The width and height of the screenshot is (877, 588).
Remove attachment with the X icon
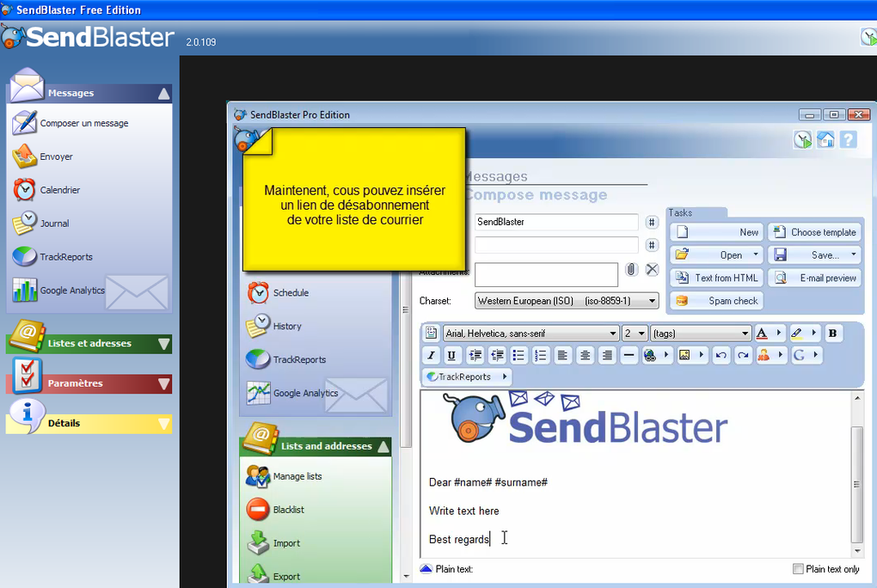(x=652, y=270)
